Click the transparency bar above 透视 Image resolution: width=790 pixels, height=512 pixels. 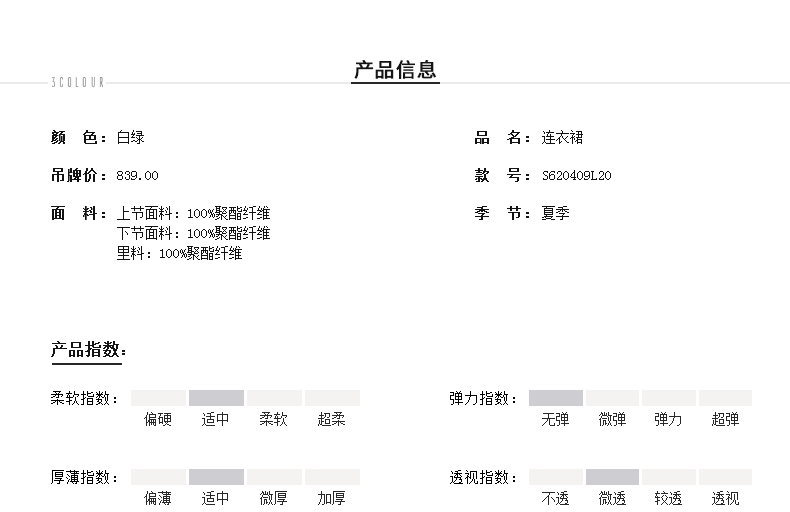pos(726,477)
